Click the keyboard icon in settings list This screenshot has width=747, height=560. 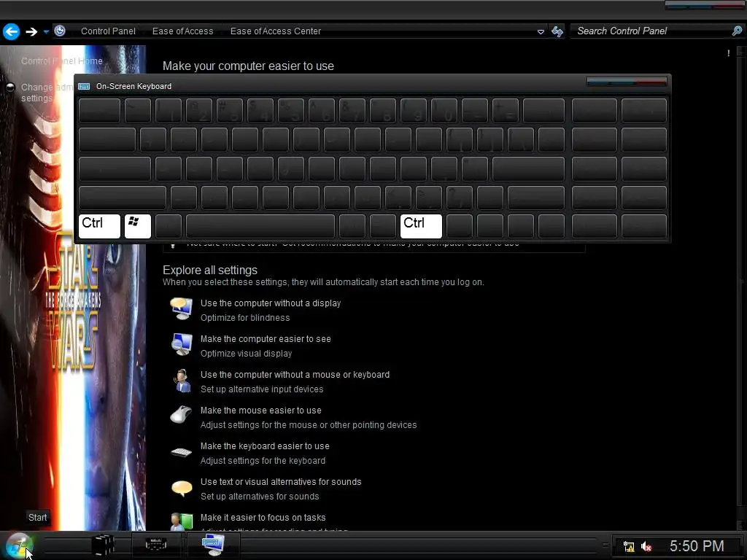[x=181, y=452]
